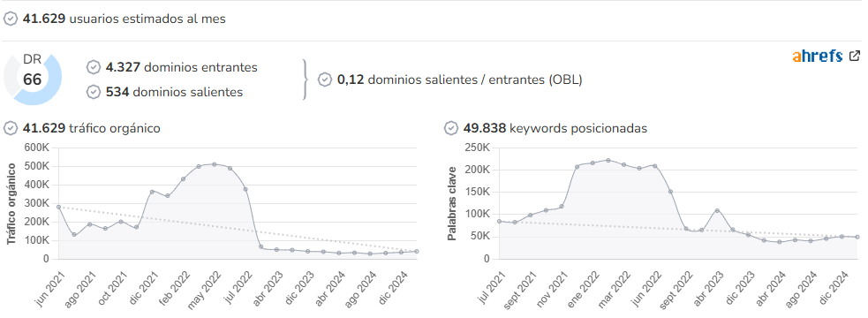Click the jul 2022 point on traffic chart
Screen dimensions: 868x318
(x=245, y=189)
